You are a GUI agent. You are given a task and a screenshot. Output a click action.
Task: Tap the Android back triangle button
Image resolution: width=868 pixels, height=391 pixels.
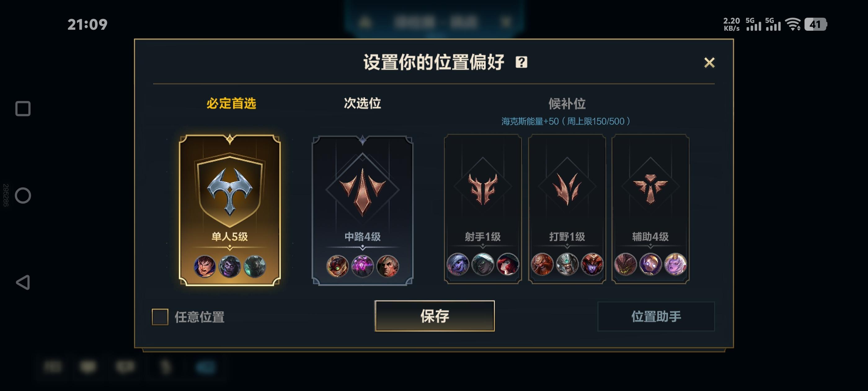point(23,282)
